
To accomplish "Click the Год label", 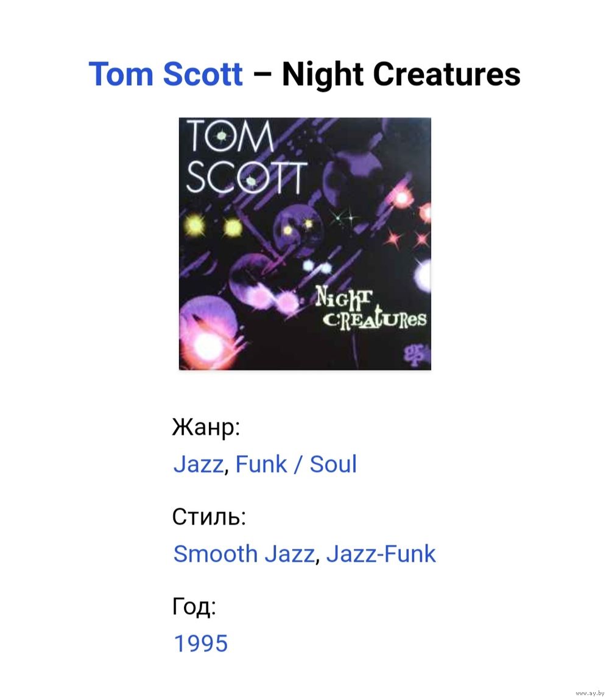I will pyautogui.click(x=194, y=606).
